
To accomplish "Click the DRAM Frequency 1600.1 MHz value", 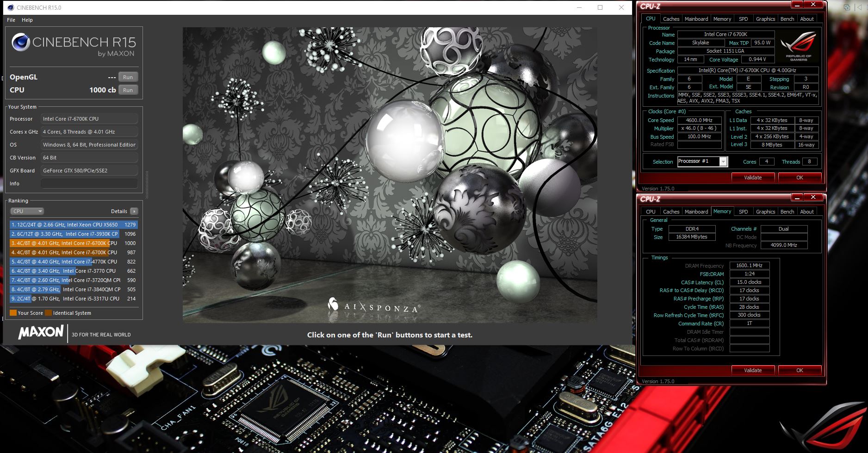I will [x=749, y=266].
